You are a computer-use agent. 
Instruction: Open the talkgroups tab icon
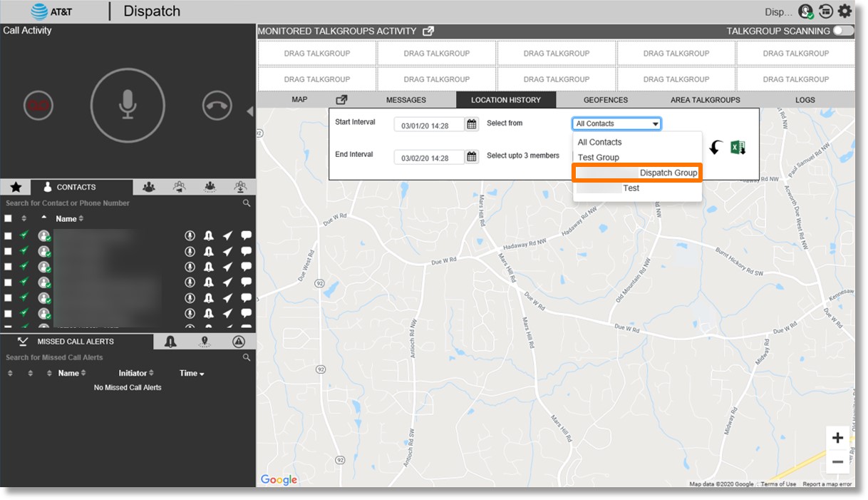pos(148,187)
